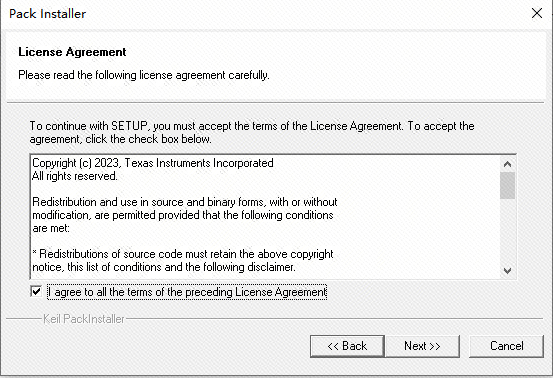
Task: Click the 'Redistributions of source code' bullet line
Action: tap(183, 254)
